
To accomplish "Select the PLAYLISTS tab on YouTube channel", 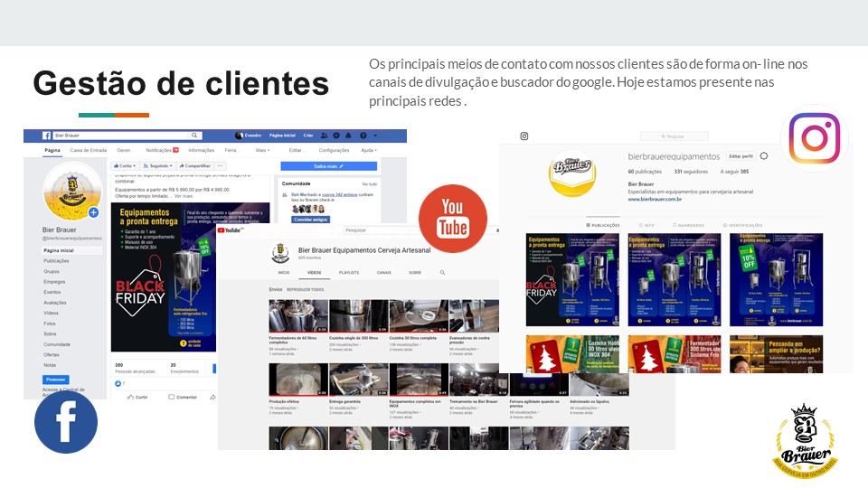I will tap(349, 272).
